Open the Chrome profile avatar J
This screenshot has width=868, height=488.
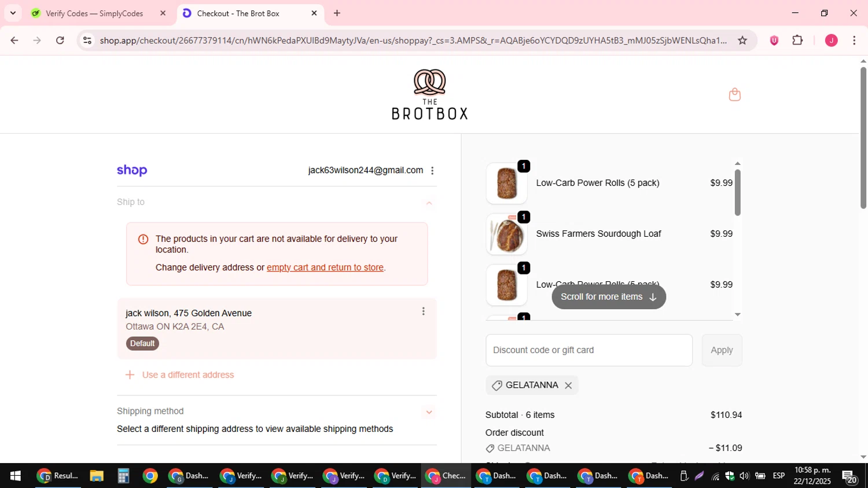click(832, 41)
